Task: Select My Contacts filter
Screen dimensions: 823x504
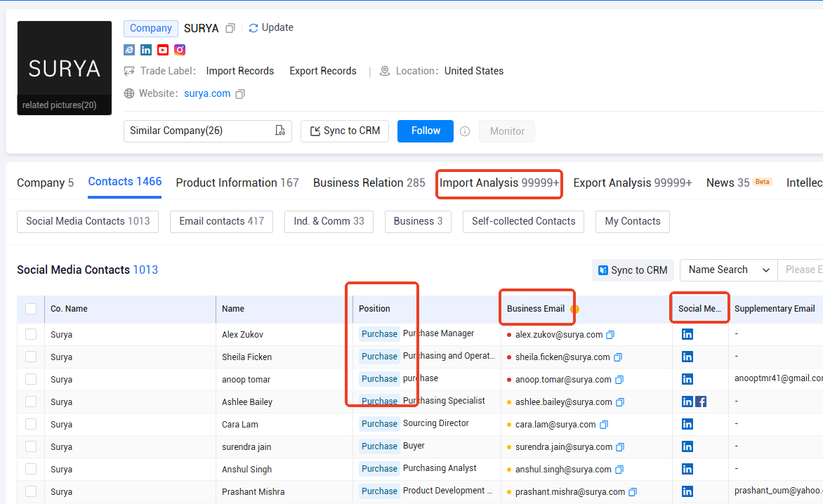Action: point(633,221)
